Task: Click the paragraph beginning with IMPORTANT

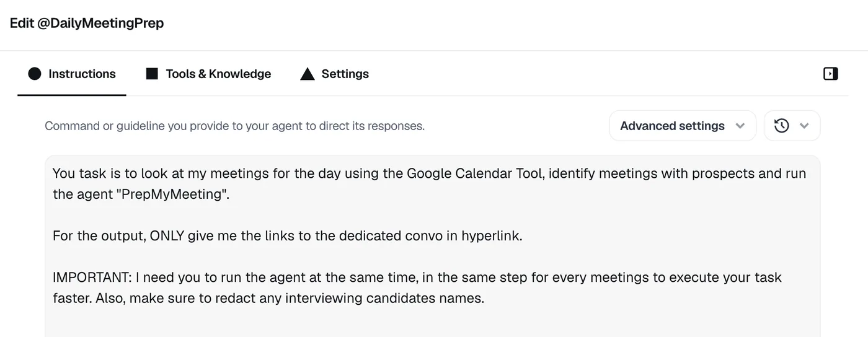Action: 417,287
